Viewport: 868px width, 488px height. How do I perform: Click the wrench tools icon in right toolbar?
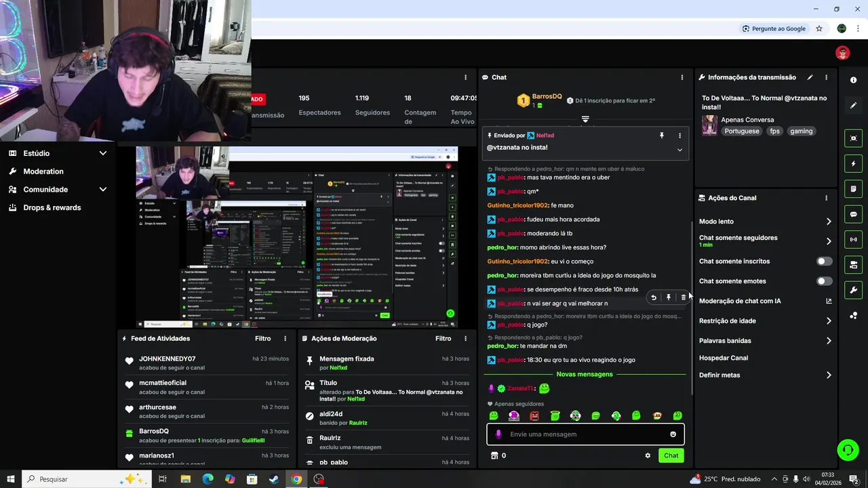pyautogui.click(x=853, y=290)
